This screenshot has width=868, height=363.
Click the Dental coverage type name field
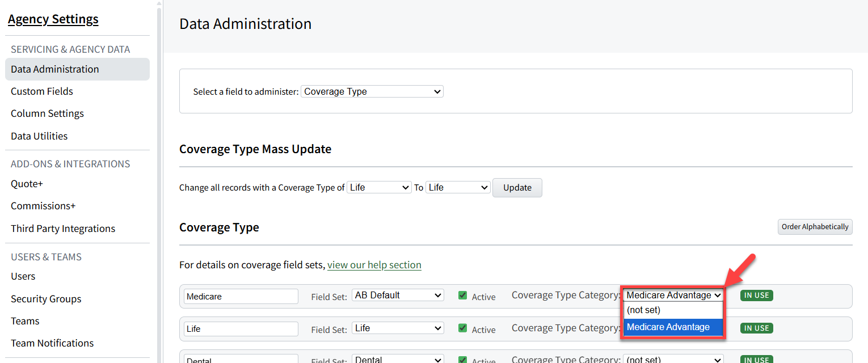[x=241, y=359]
